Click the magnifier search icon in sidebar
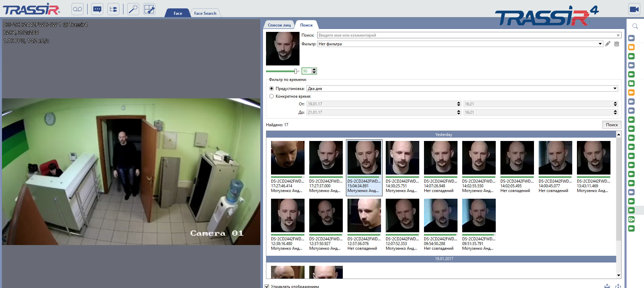Image resolution: width=644 pixels, height=288 pixels. click(x=635, y=26)
